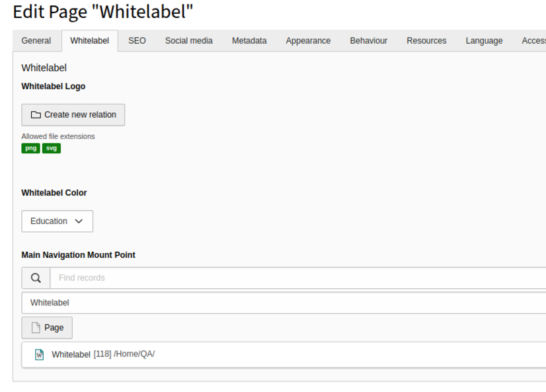Select the Language tab
The image size is (546, 392).
coord(484,41)
